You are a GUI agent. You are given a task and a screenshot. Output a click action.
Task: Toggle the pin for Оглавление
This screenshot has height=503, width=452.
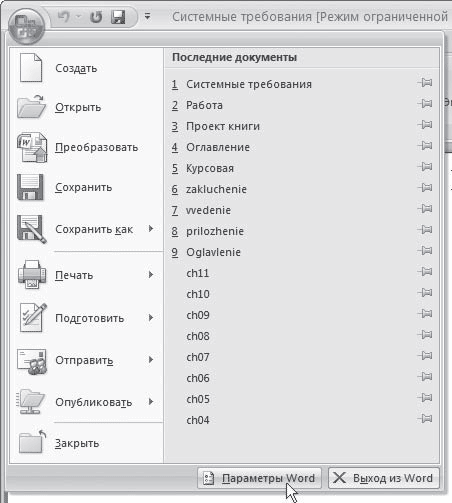tap(425, 145)
